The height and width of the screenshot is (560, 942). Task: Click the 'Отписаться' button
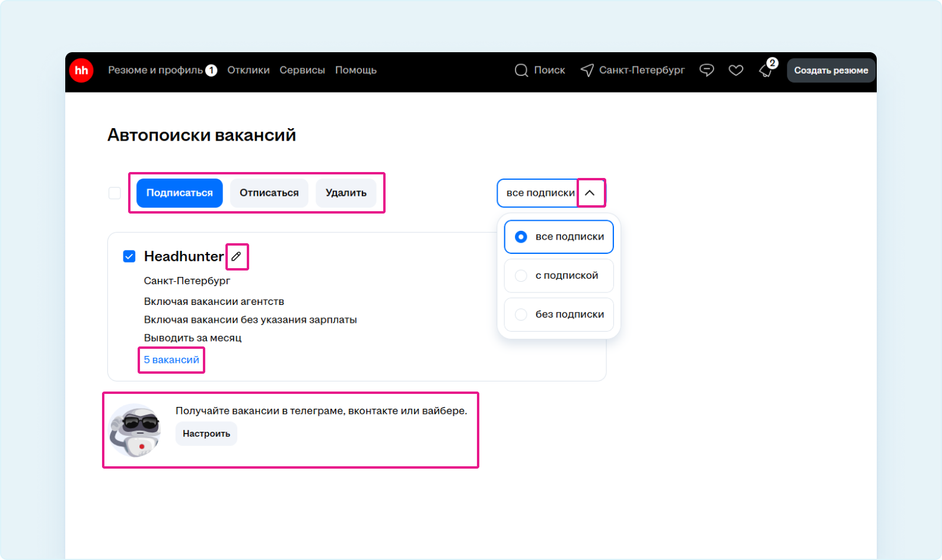coord(269,193)
